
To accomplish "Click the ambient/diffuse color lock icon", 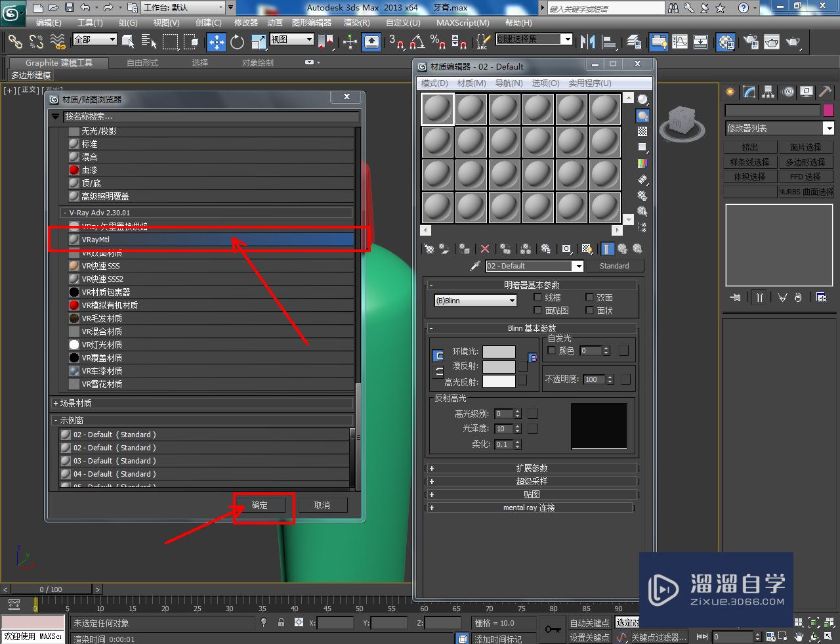I will (x=533, y=358).
